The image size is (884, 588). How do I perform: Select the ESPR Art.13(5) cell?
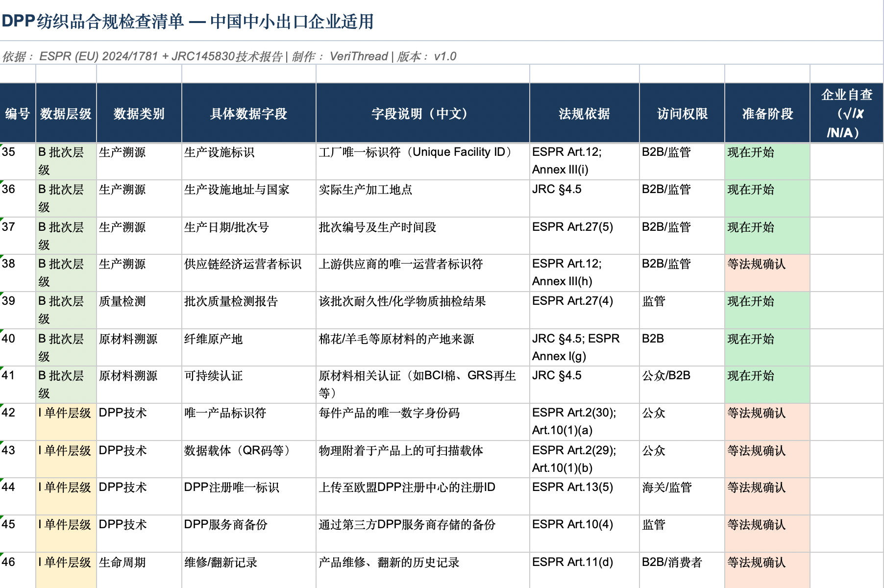(x=585, y=496)
